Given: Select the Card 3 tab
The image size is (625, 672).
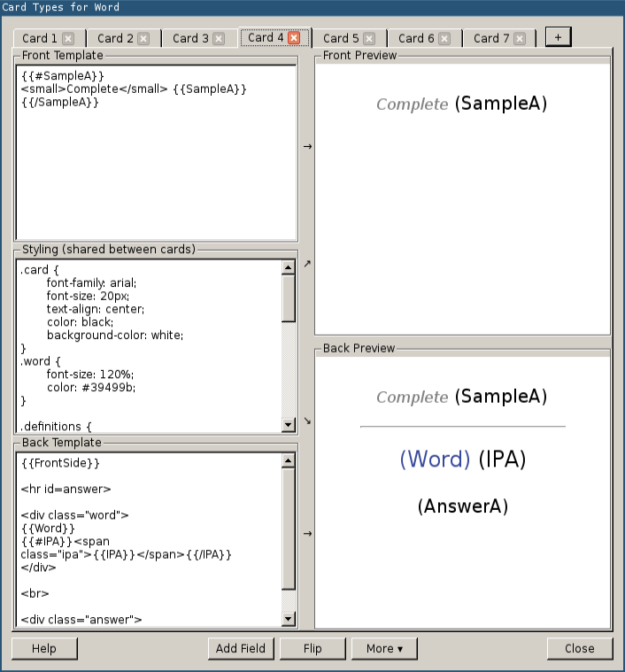Looking at the screenshot, I should pyautogui.click(x=190, y=39).
